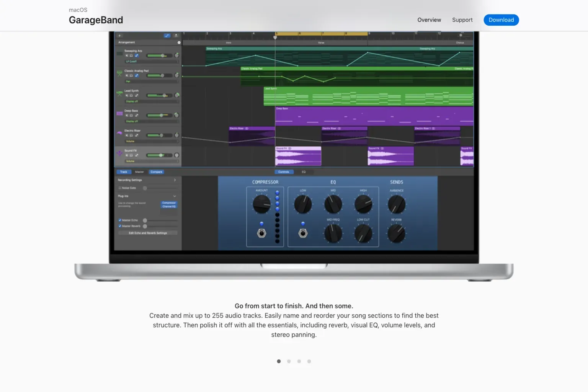Viewport: 588px width, 392px height.
Task: Add an arrangement marker with the circled plus
Action: pos(179,42)
